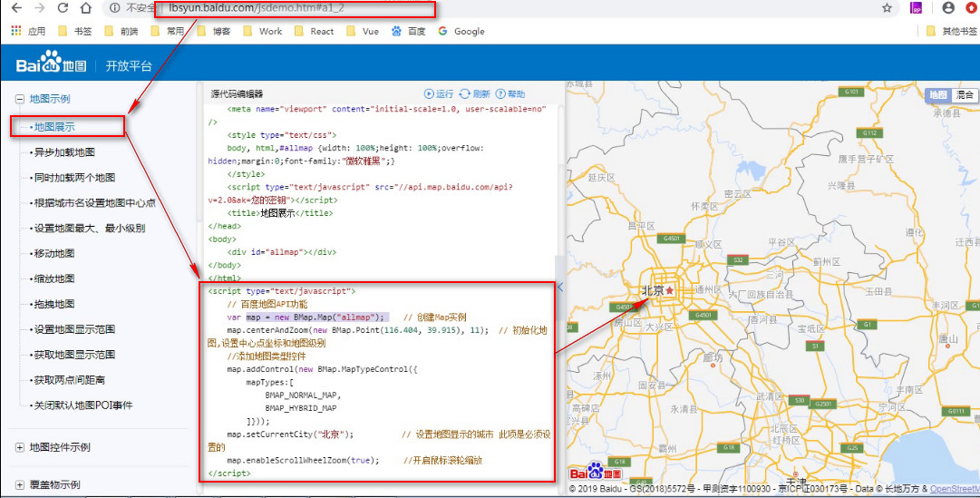
Task: Switch map to 混合 hybrid view
Action: (x=965, y=95)
